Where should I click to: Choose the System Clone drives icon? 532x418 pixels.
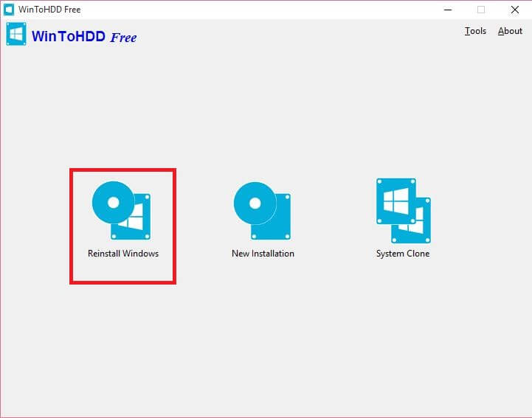[404, 211]
